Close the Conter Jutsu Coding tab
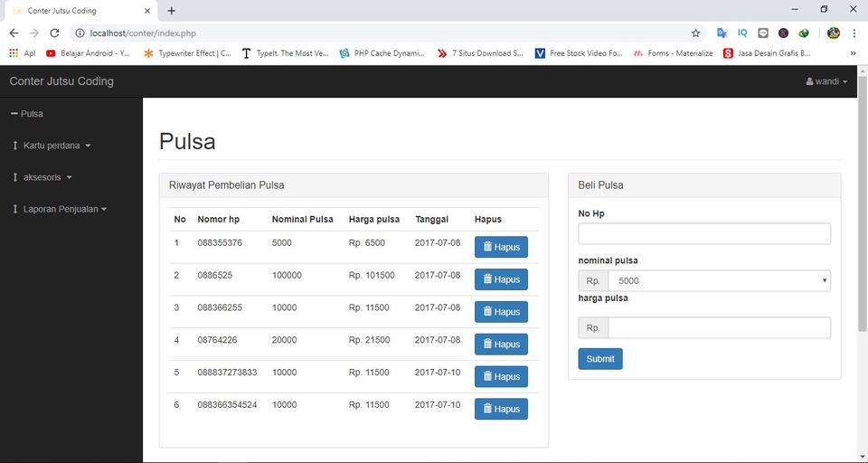The width and height of the screenshot is (868, 463). (x=147, y=11)
